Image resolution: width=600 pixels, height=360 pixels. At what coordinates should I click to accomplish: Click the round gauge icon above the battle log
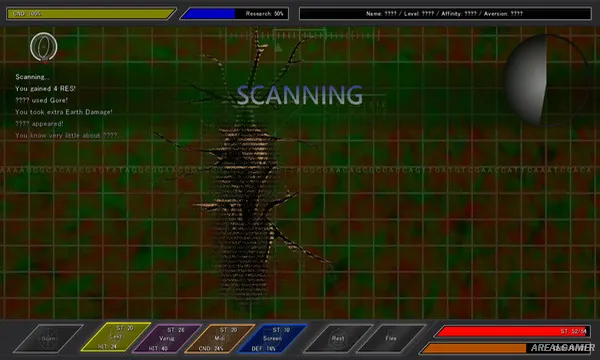click(44, 47)
